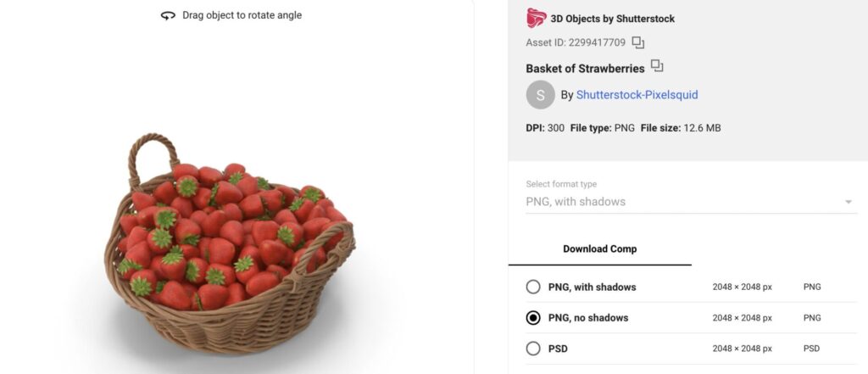868x374 pixels.
Task: Switch to the Download Comp tab
Action: tap(599, 248)
